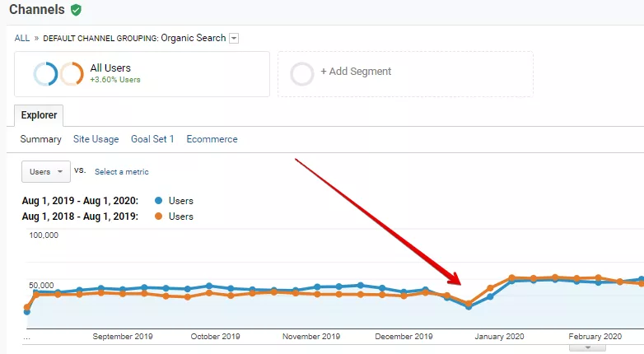Image resolution: width=644 pixels, height=354 pixels.
Task: Click the orange Users legend dot
Action: tap(159, 216)
